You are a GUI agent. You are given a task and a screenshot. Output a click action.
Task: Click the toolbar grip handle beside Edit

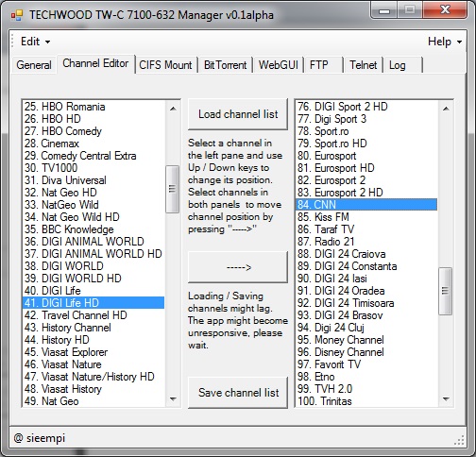(12, 42)
